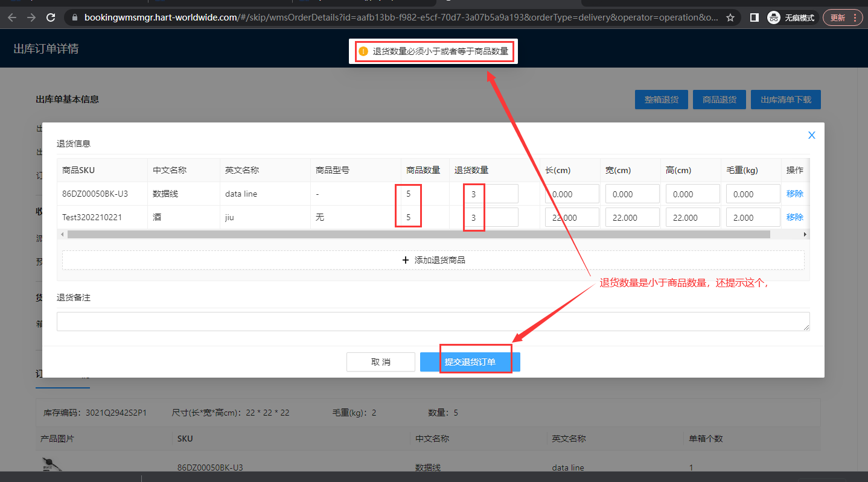868x482 pixels.
Task: Click the site lock icon
Action: coord(75,17)
